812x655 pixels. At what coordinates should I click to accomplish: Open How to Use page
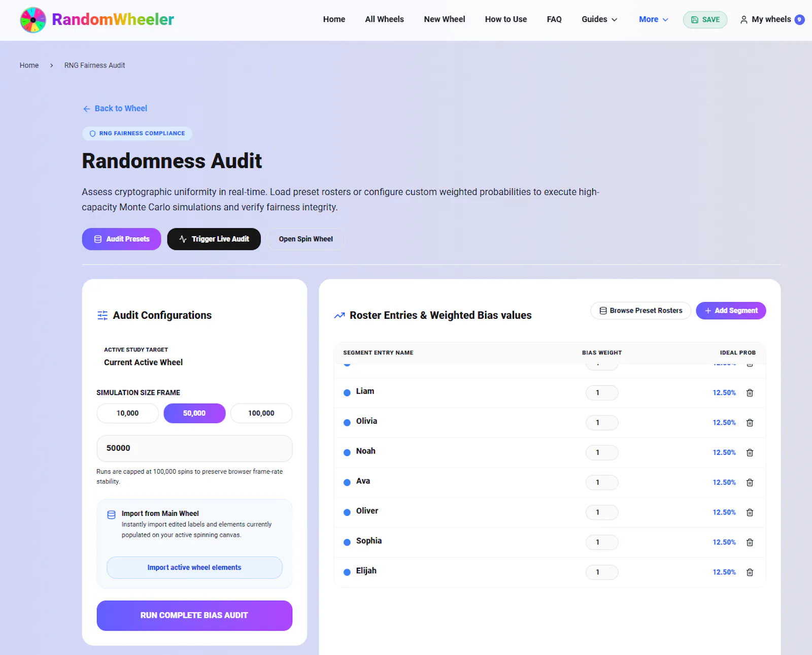click(506, 19)
